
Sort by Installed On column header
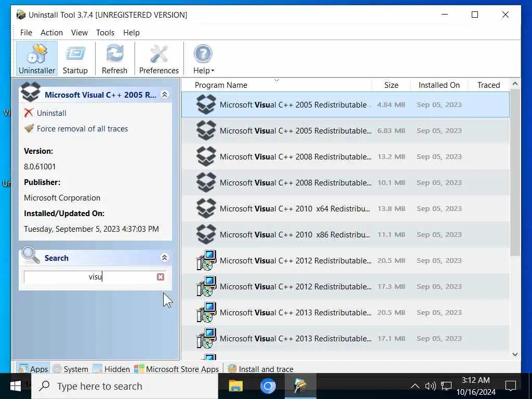click(x=439, y=85)
